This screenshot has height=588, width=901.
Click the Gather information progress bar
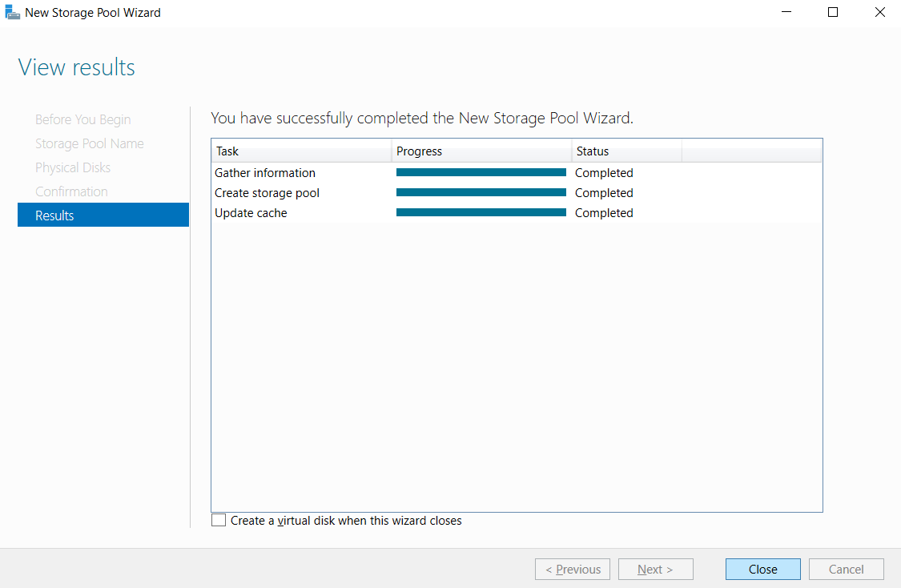(481, 172)
